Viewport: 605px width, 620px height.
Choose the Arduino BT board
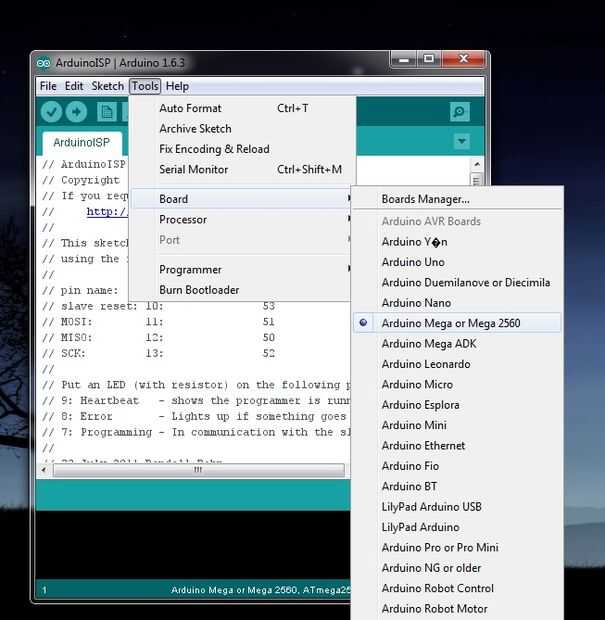[457, 486]
